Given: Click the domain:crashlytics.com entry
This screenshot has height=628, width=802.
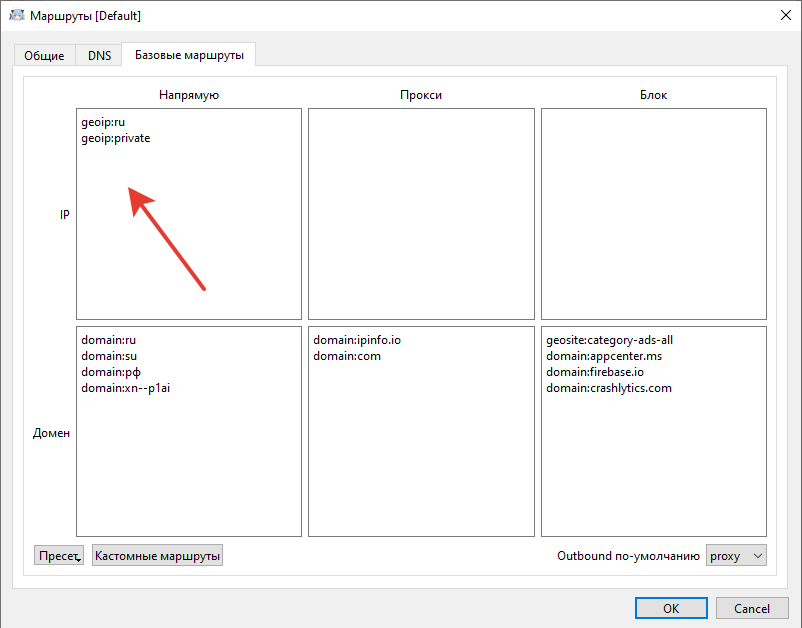Looking at the screenshot, I should coord(609,388).
